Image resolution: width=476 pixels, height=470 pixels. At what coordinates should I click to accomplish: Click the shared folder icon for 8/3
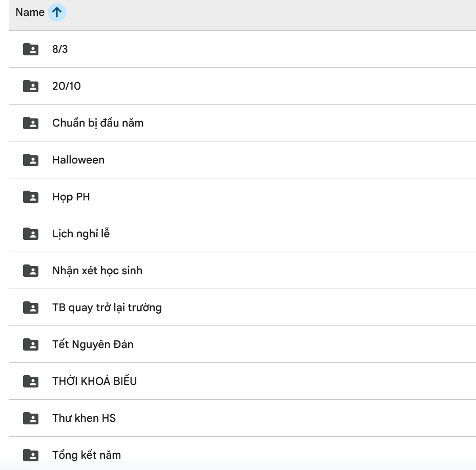[31, 49]
